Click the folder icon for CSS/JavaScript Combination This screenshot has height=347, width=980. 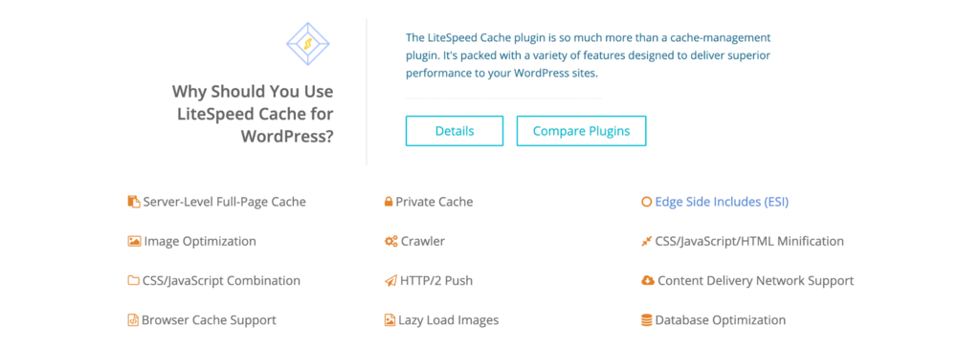[x=134, y=280]
